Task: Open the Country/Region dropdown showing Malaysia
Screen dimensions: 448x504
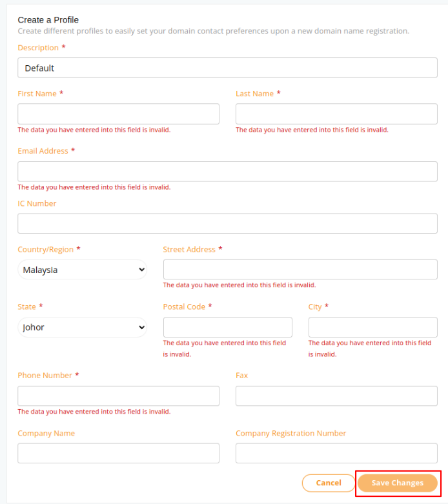Action: (83, 270)
